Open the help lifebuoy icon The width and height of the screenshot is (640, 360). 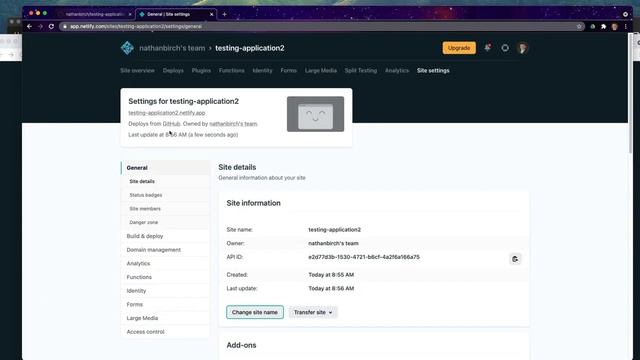(x=505, y=48)
